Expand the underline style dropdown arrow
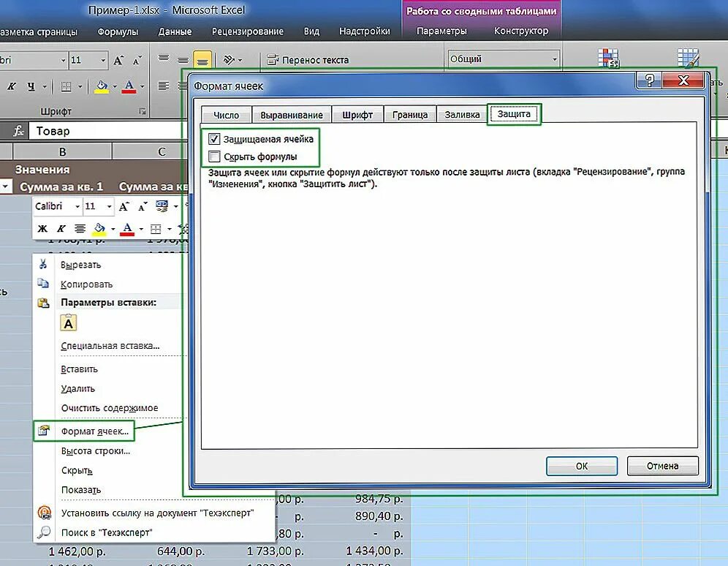The width and height of the screenshot is (728, 566). pos(45,86)
